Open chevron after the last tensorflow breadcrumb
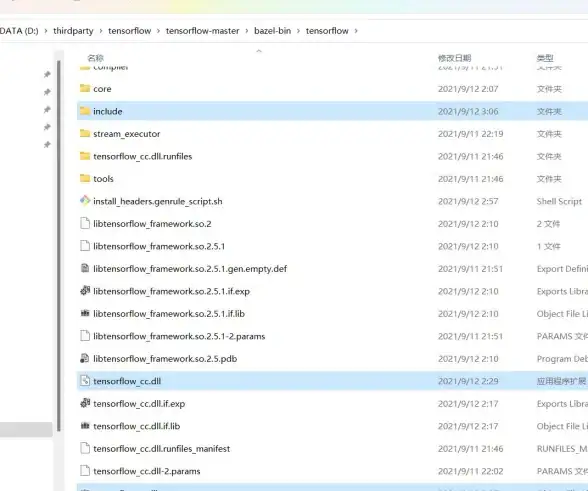The width and height of the screenshot is (588, 491). pos(356,31)
